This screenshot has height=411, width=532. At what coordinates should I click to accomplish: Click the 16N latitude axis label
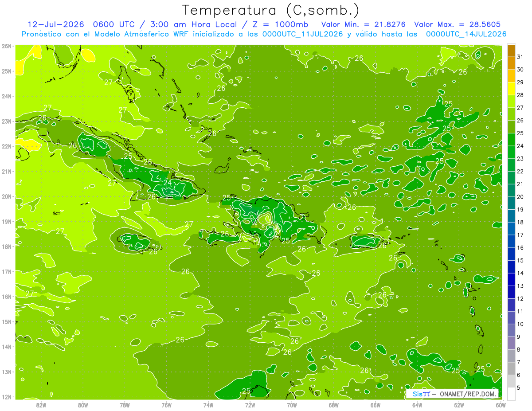click(x=6, y=297)
